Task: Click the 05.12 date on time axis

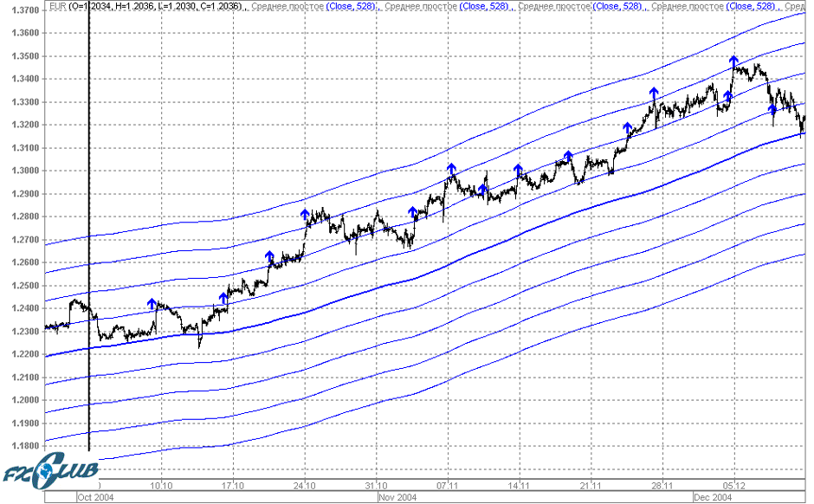Action: (734, 486)
